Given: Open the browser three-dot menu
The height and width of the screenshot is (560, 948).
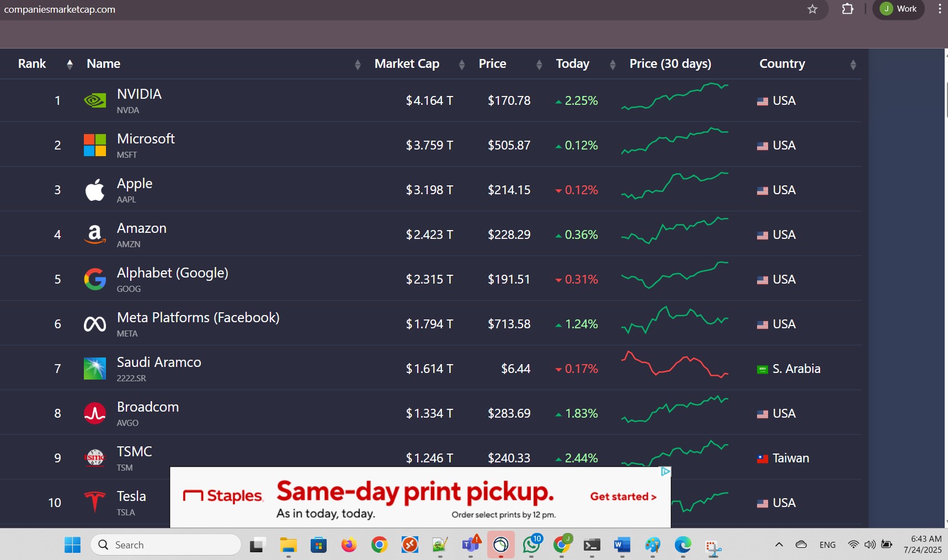Looking at the screenshot, I should [x=939, y=9].
